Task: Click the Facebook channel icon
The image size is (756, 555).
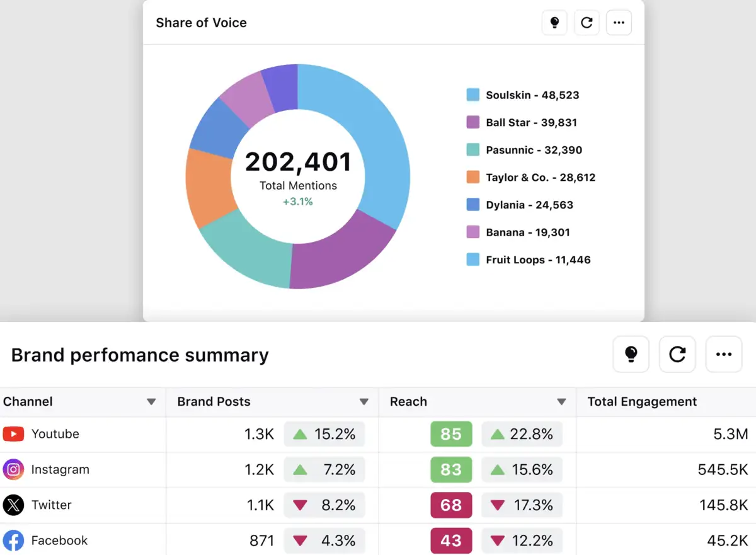Action: pos(13,541)
